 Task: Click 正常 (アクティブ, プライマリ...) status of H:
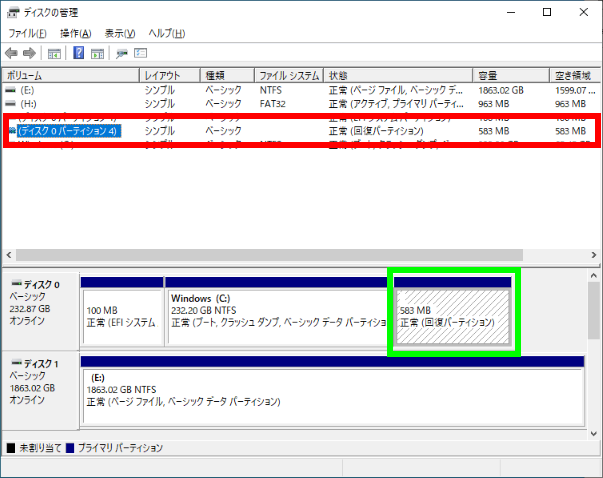coord(396,104)
